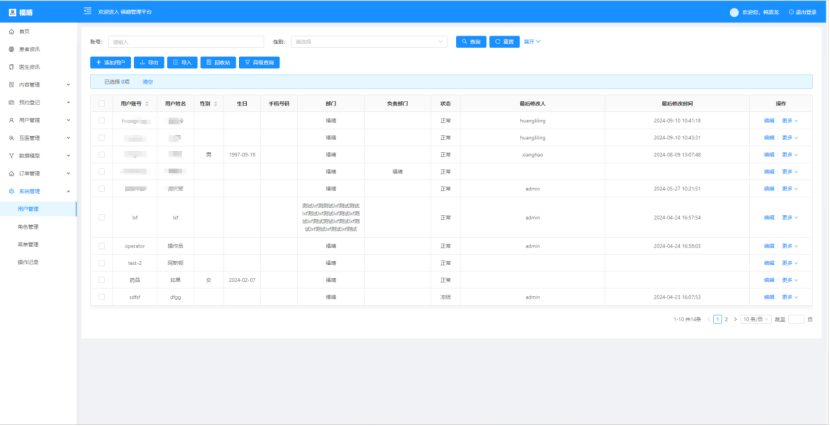This screenshot has height=426, width=830.
Task: Click the sidebar collapse icon in the header
Action: point(89,12)
